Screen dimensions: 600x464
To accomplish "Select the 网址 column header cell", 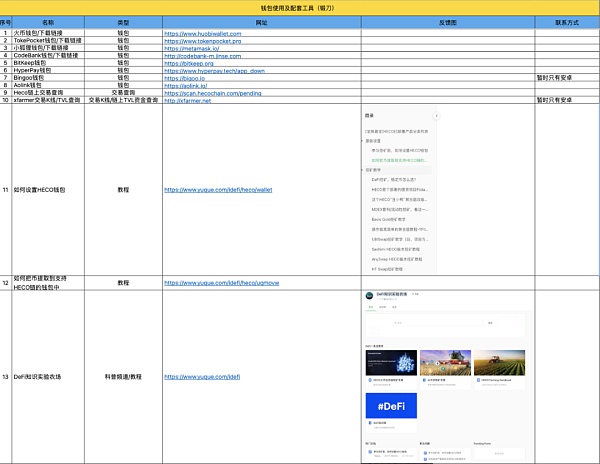I will (x=262, y=20).
